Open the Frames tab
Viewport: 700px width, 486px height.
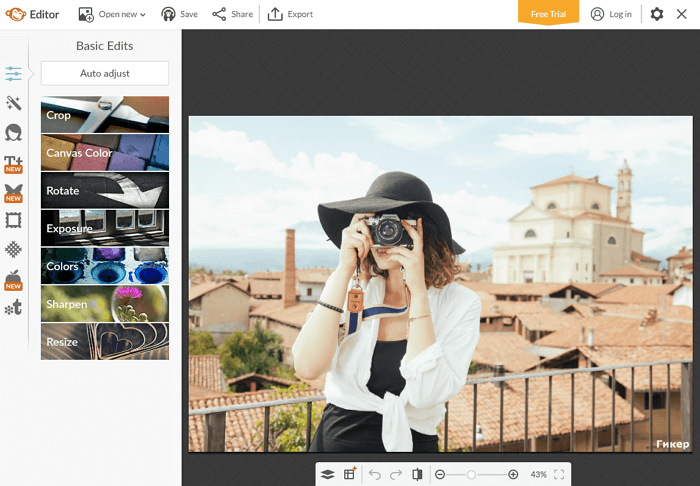(14, 221)
